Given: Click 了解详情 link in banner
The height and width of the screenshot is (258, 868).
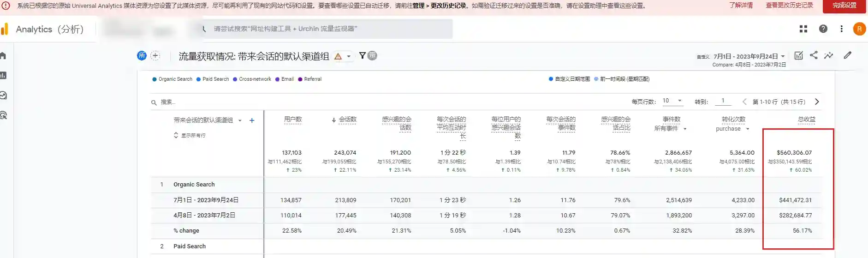Looking at the screenshot, I should pyautogui.click(x=741, y=6).
